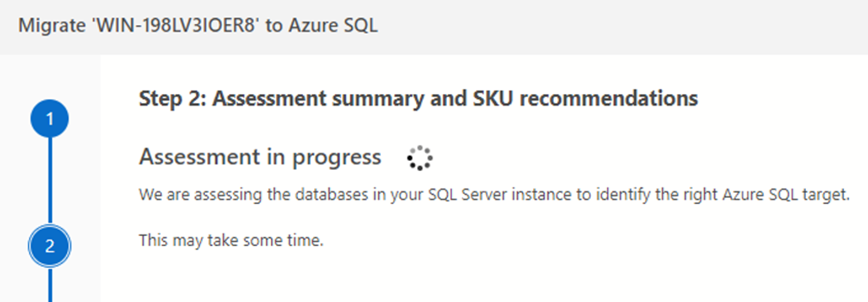Click the connector line below step 2
Screen dimensions: 868x302
pyautogui.click(x=50, y=285)
